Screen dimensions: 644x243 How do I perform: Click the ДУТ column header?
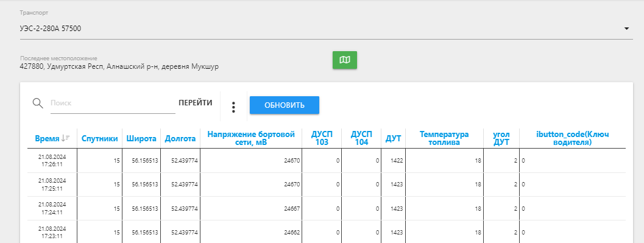tap(394, 139)
